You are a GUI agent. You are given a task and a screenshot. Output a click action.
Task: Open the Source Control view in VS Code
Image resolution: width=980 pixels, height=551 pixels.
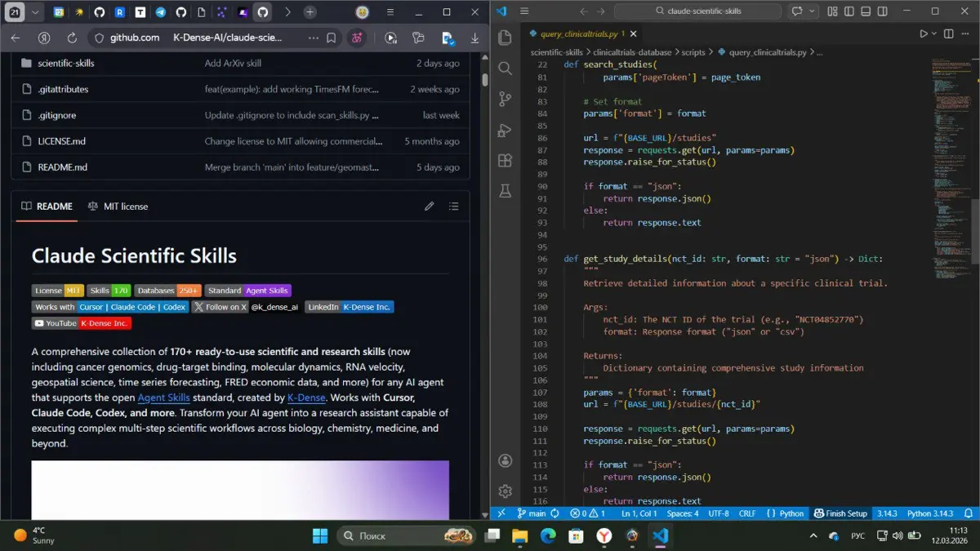(x=505, y=100)
